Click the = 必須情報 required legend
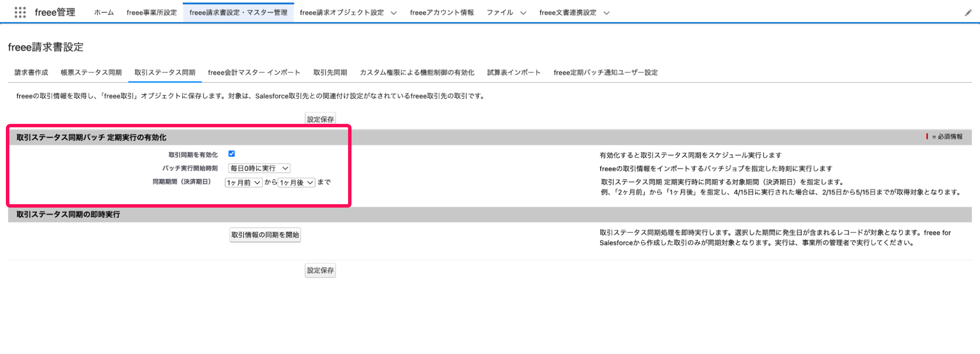 (944, 137)
